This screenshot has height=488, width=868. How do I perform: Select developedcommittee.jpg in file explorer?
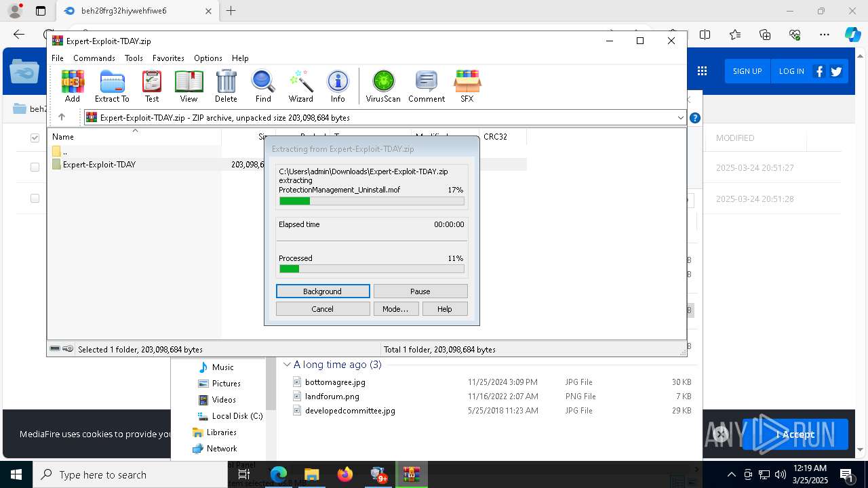[350, 411]
